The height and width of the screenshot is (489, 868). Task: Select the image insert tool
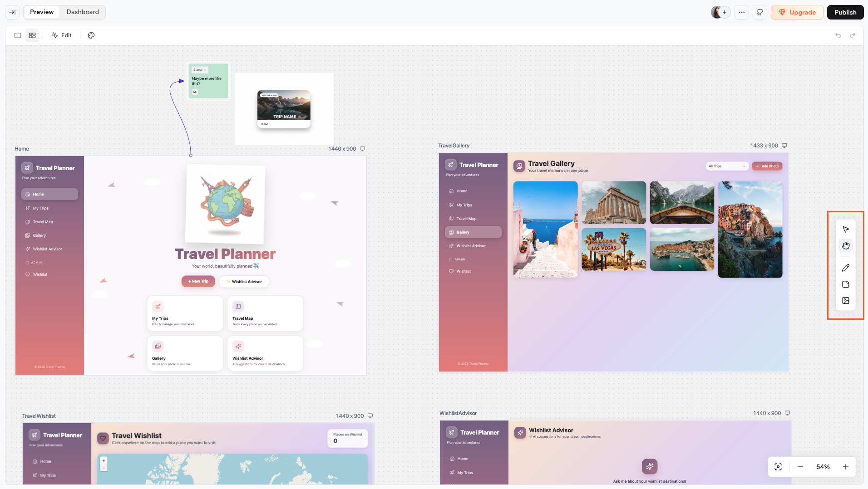click(x=846, y=301)
